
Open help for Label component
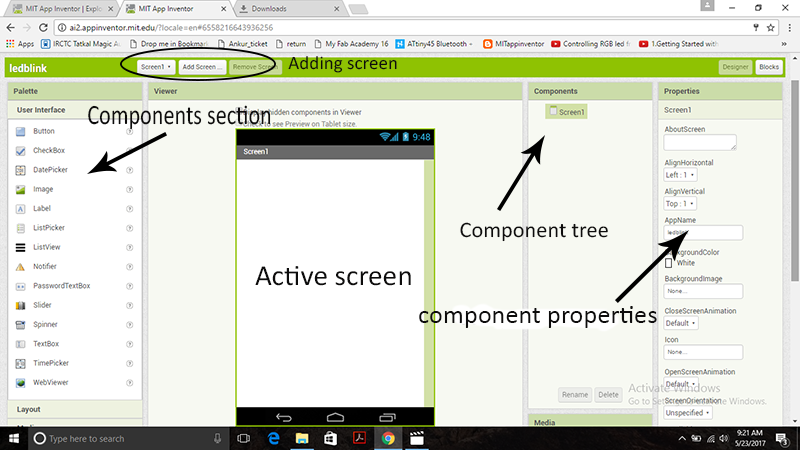[130, 209]
